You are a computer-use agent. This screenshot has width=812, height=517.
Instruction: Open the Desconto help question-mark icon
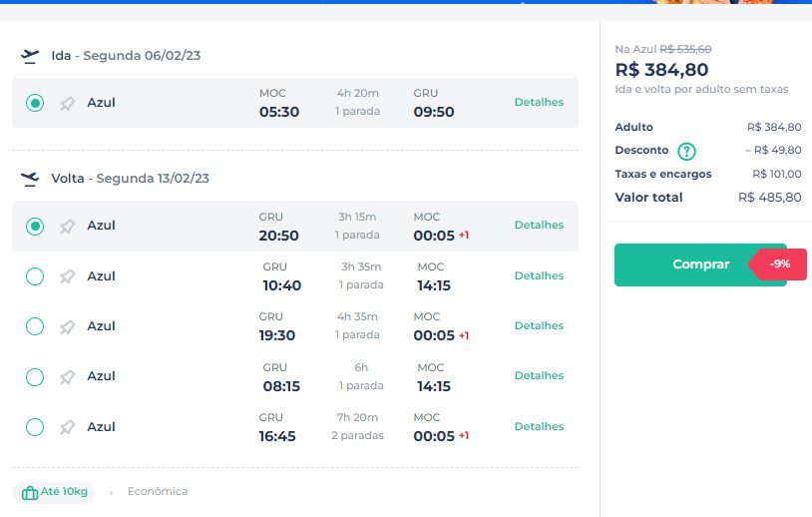(686, 152)
